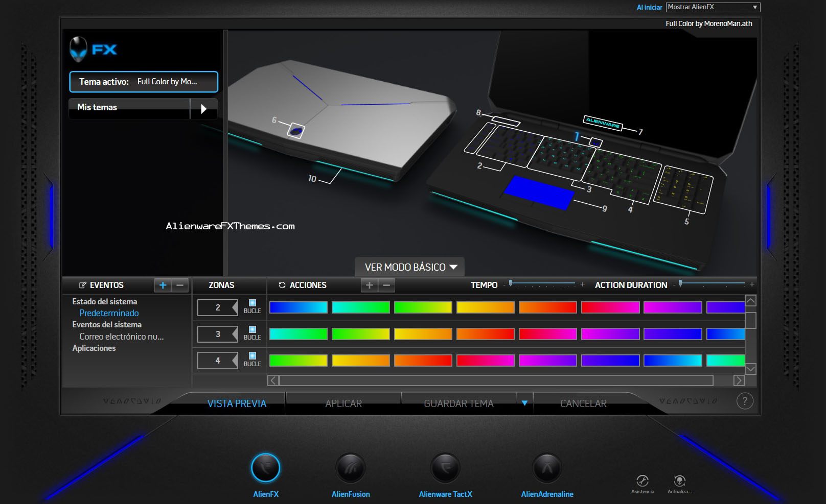Click the Tempo plus sign
The width and height of the screenshot is (826, 504).
tap(582, 284)
